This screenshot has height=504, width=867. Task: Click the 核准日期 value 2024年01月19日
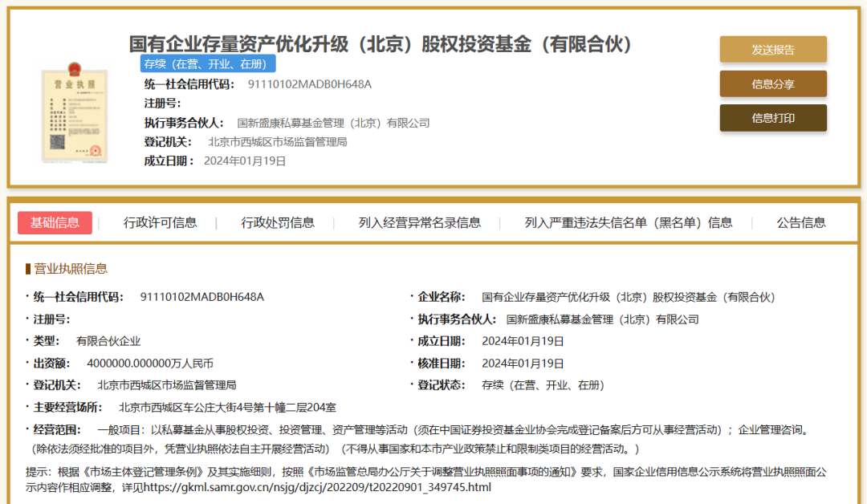tap(523, 364)
